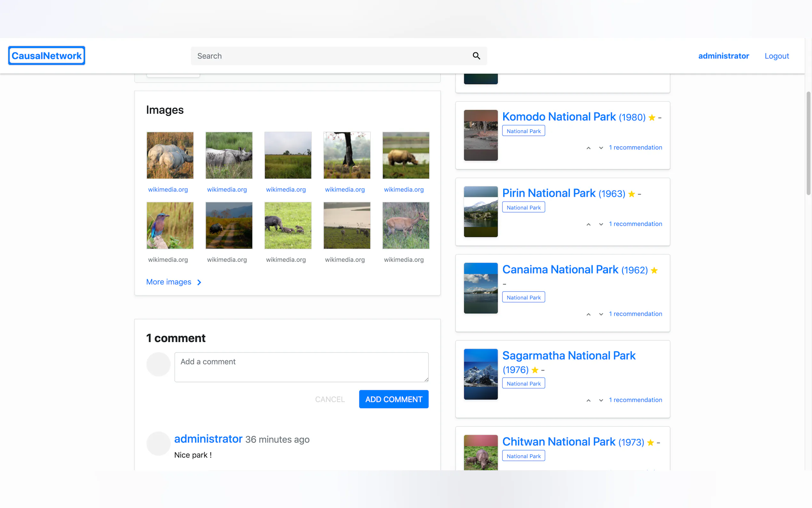Upvote Pirin National Park recommendation

(588, 225)
